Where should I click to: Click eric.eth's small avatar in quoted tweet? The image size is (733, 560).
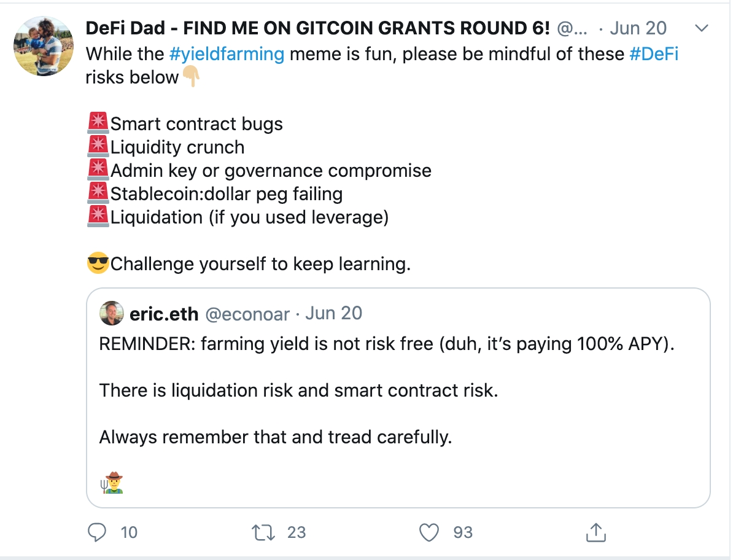point(112,314)
